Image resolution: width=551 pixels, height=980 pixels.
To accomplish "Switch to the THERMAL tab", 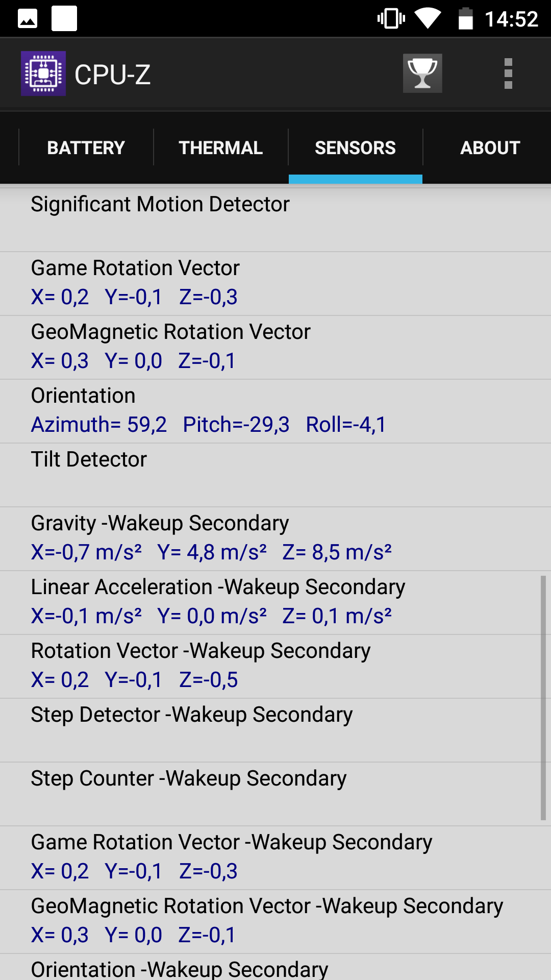I will point(221,148).
